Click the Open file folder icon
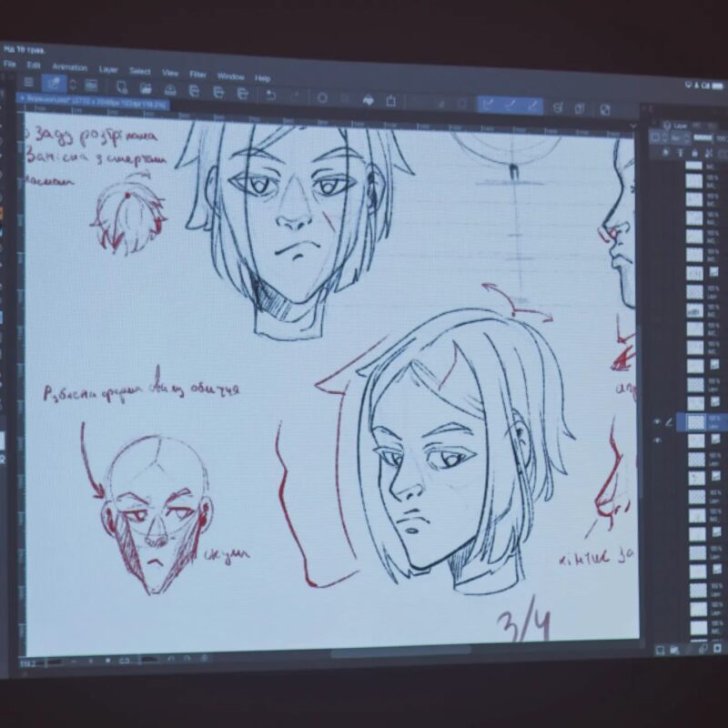 click(146, 88)
